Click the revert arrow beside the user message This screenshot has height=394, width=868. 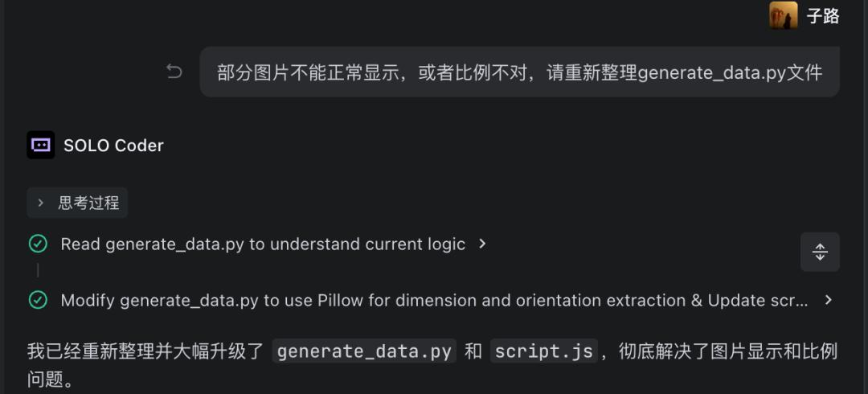click(x=174, y=72)
